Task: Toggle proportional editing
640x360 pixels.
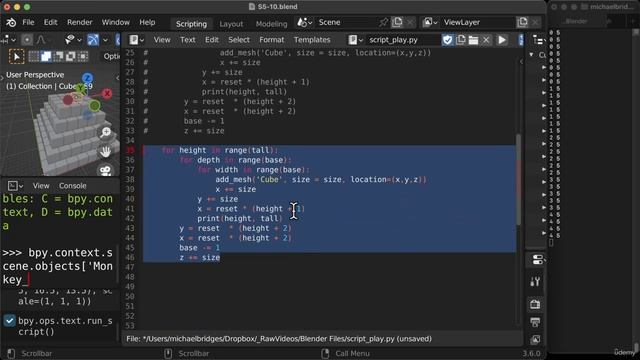Action: point(27,40)
